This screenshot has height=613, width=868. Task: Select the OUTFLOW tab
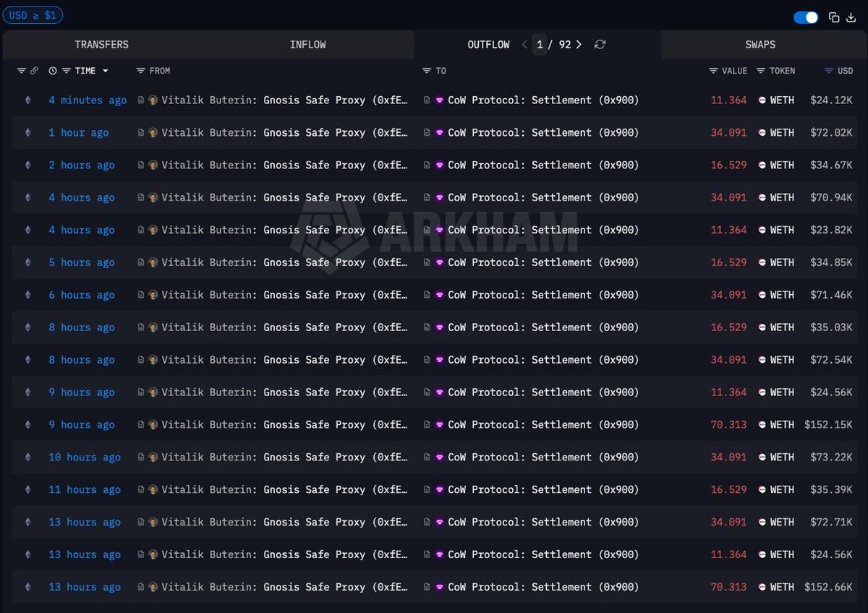tap(488, 45)
